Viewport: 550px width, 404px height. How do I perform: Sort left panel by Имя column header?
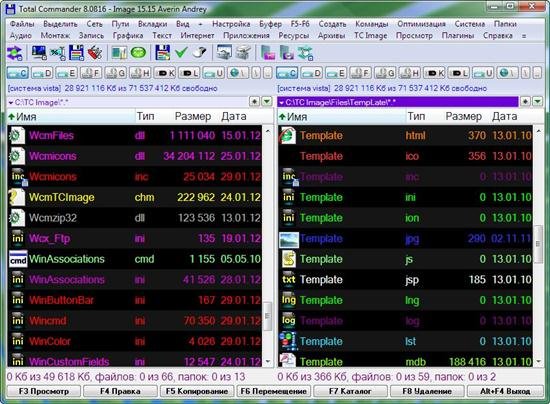[71, 116]
